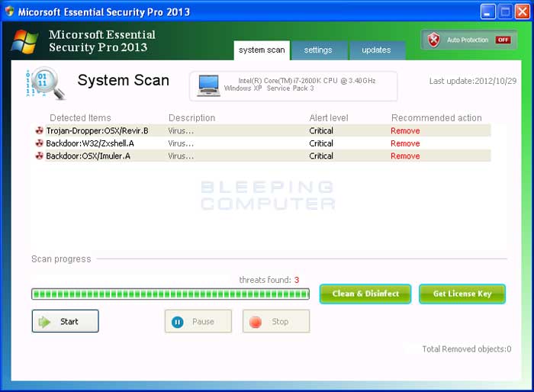Viewport: 534px width, 392px height.
Task: Click Total Removed objects:0 text
Action: pos(467,349)
